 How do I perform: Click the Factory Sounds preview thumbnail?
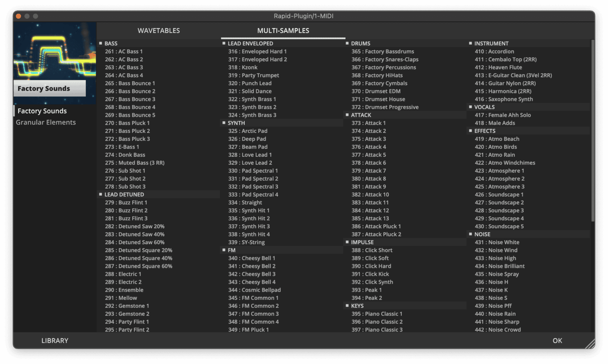click(x=55, y=59)
